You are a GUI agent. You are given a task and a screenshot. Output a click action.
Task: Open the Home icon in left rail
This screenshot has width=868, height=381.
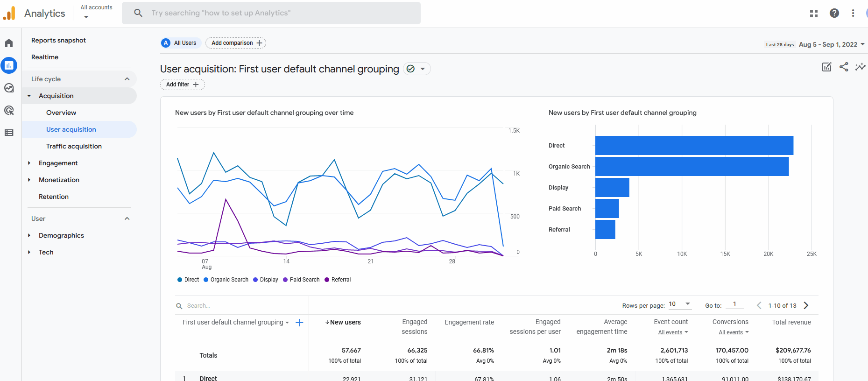tap(9, 43)
